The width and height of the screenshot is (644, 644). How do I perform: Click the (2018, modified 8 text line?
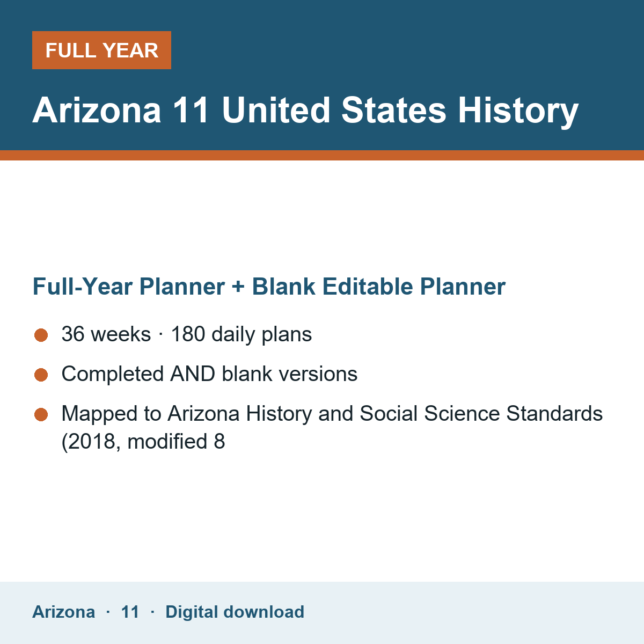143,442
